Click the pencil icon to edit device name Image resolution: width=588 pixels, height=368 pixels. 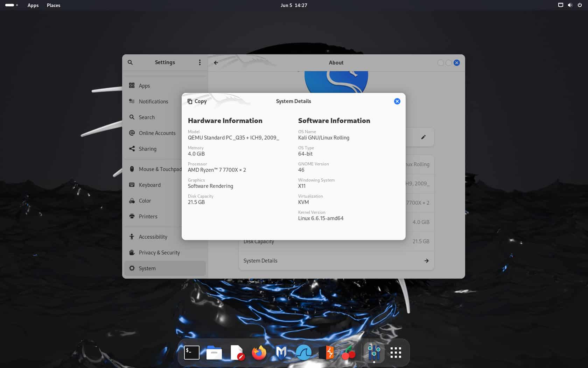click(x=423, y=137)
